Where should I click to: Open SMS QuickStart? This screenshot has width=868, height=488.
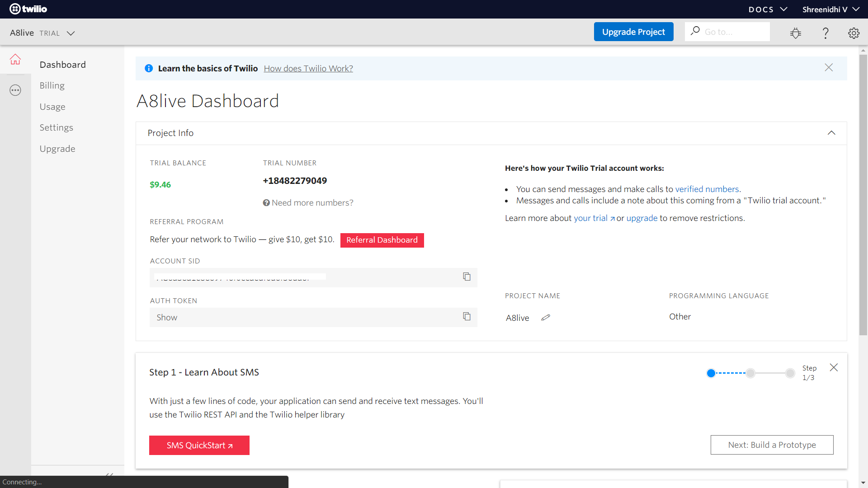(x=199, y=445)
